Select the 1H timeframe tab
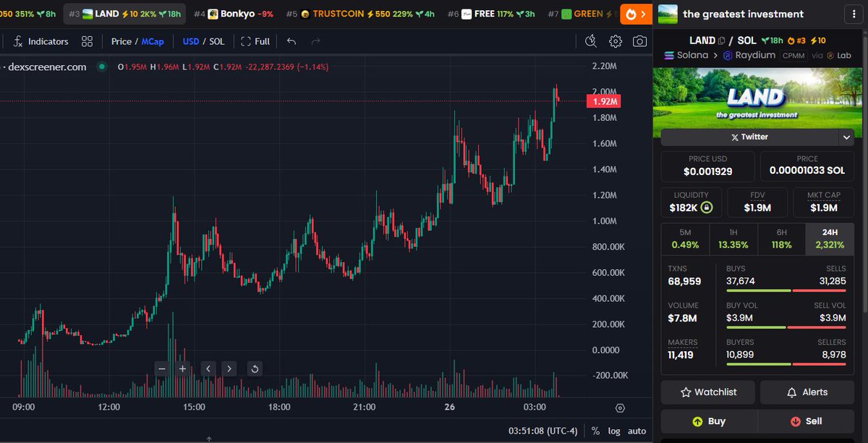This screenshot has width=868, height=443. pos(733,239)
